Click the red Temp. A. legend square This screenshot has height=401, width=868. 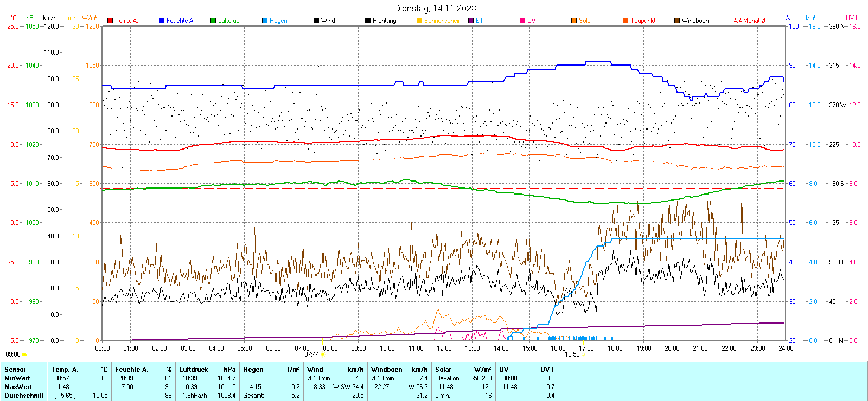pyautogui.click(x=110, y=21)
